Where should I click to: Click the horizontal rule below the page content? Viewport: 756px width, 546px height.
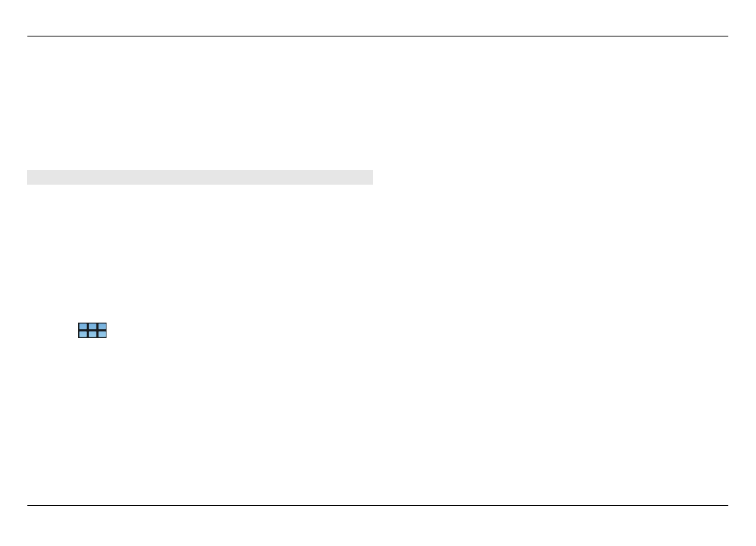[377, 505]
